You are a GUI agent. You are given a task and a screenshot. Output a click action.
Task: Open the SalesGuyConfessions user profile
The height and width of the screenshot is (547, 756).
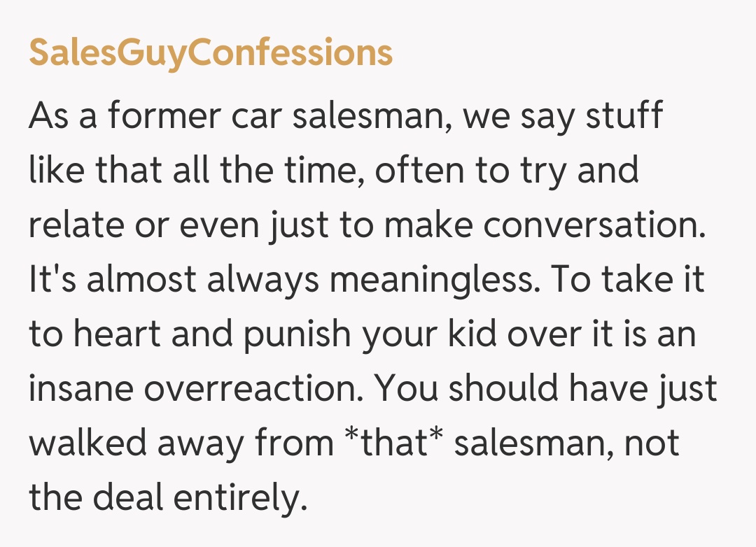point(211,52)
